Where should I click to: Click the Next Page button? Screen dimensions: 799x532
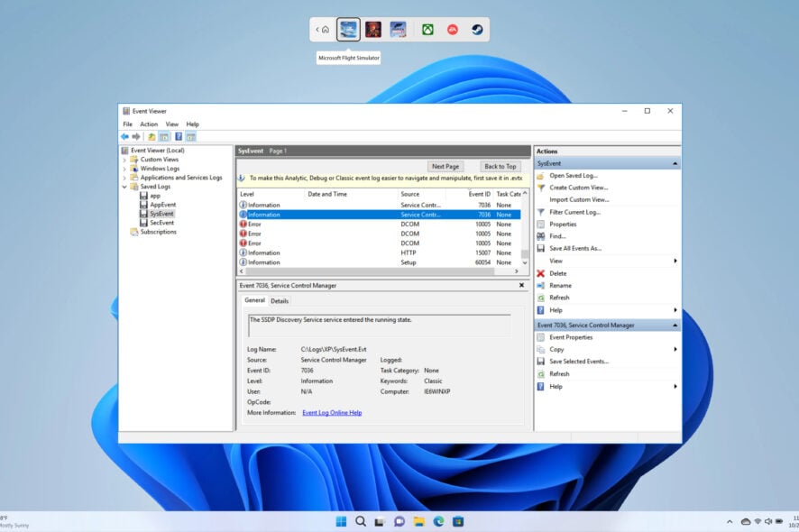[445, 167]
